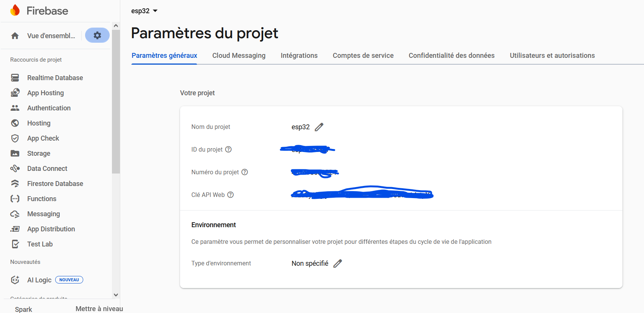The width and height of the screenshot is (644, 313).
Task: Click the Authentication people icon
Action: click(x=15, y=108)
